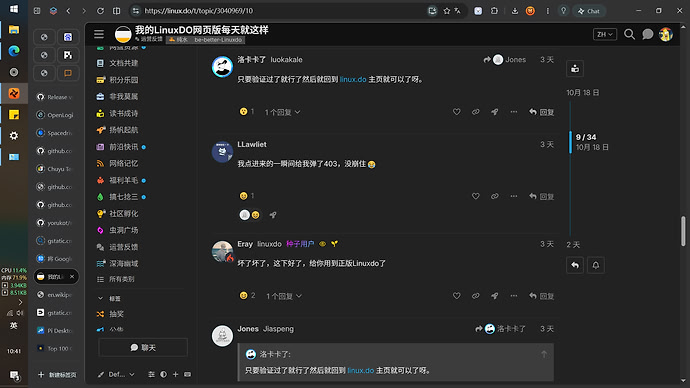Open the forum search
The height and width of the screenshot is (388, 690).
pos(629,34)
